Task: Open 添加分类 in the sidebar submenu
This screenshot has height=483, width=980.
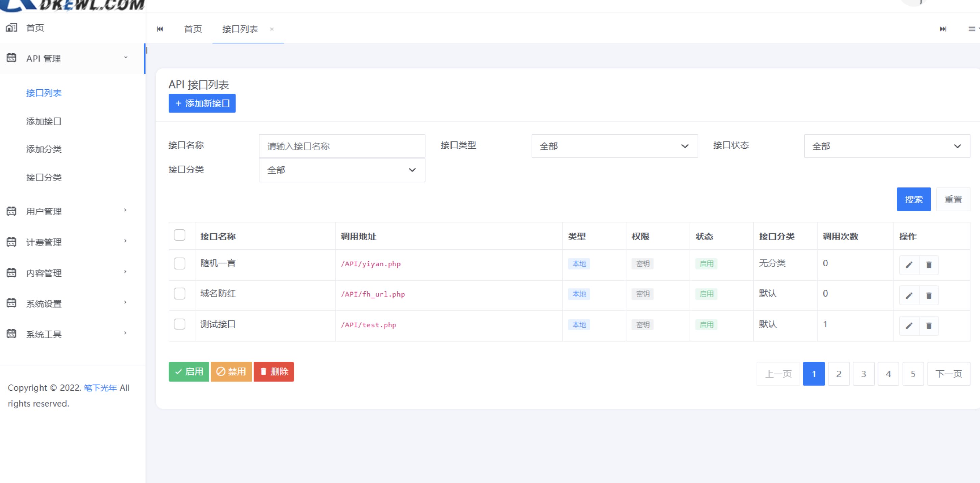Action: pyautogui.click(x=44, y=149)
